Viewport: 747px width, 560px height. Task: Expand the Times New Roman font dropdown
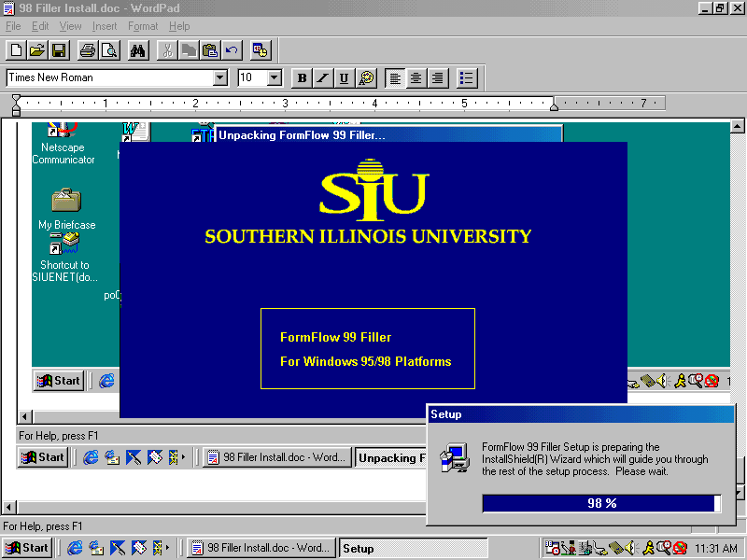[x=220, y=78]
